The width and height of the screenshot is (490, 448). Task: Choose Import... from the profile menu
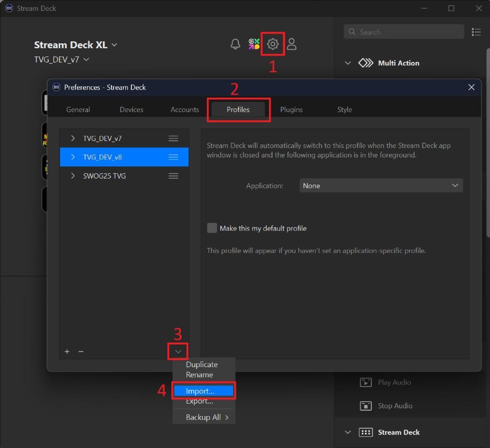coord(204,391)
